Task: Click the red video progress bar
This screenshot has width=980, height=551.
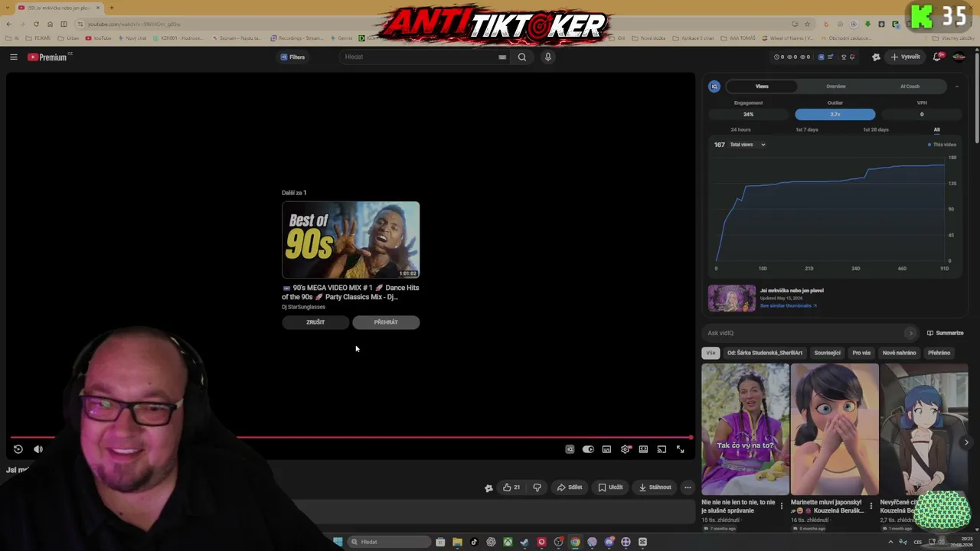Action: [351, 438]
